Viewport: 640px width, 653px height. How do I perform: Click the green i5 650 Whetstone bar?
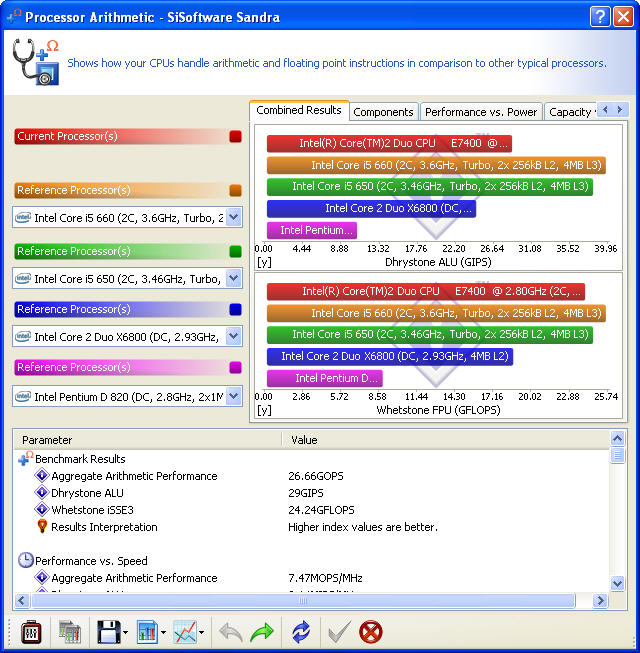point(430,334)
